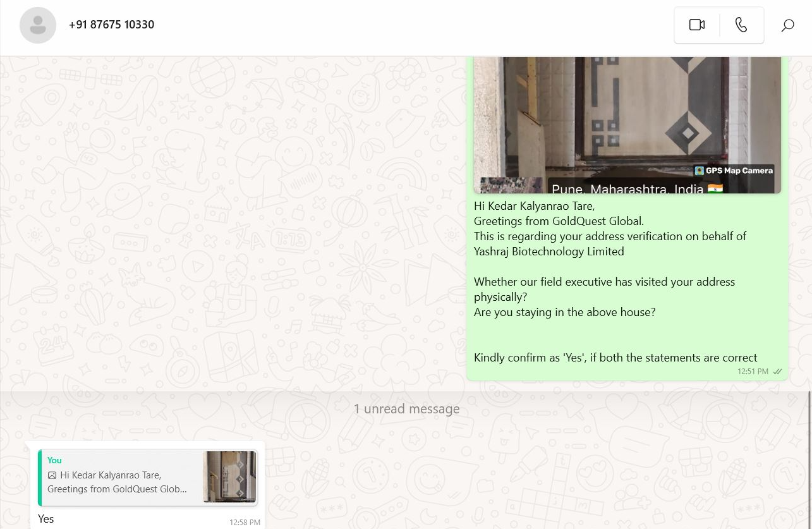Click the India flag in photo caption
The width and height of the screenshot is (812, 529).
[x=715, y=189]
